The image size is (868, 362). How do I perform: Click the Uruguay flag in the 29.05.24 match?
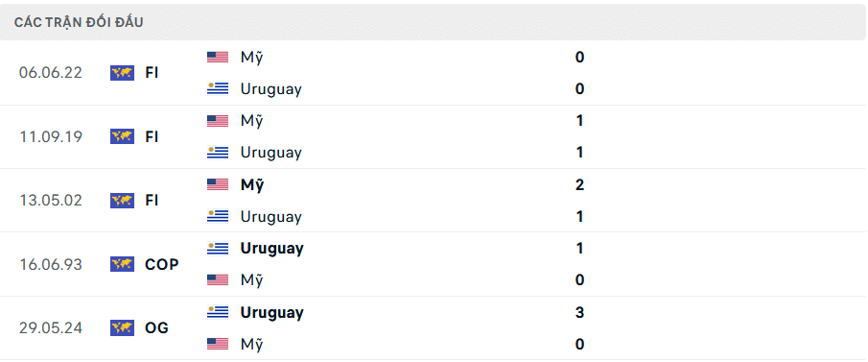[218, 312]
